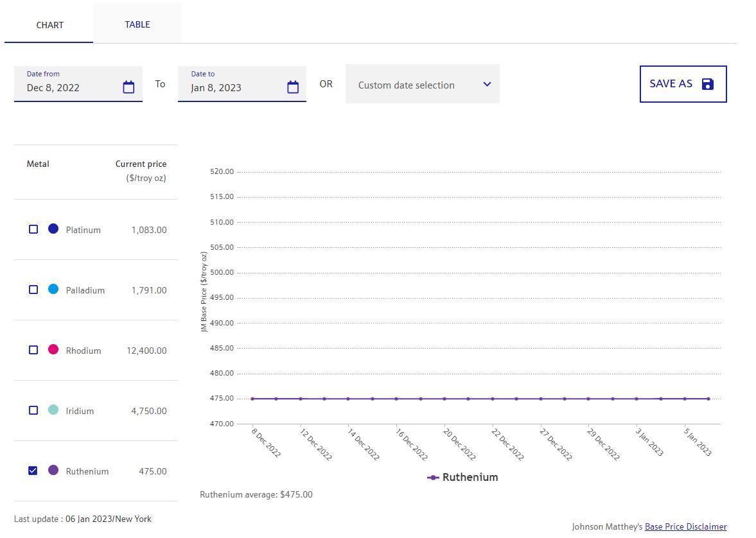Click the pink Rhodium color dot
The height and width of the screenshot is (538, 756).
click(53, 349)
